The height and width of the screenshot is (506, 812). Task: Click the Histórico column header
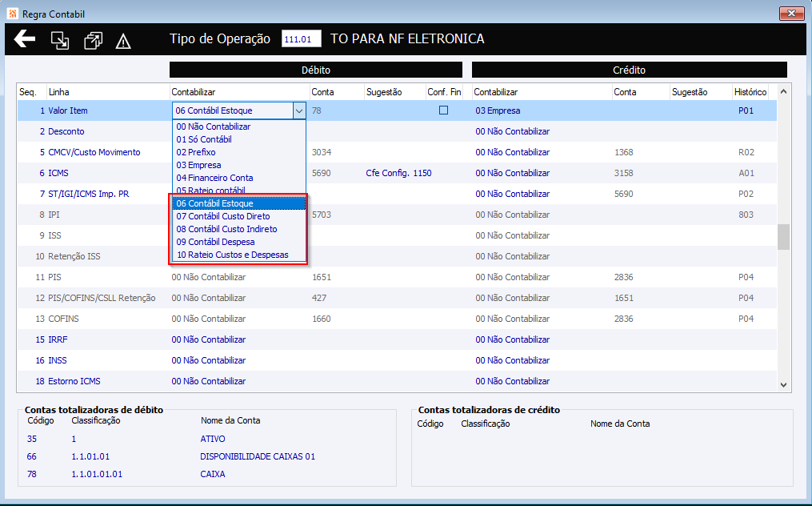750,92
